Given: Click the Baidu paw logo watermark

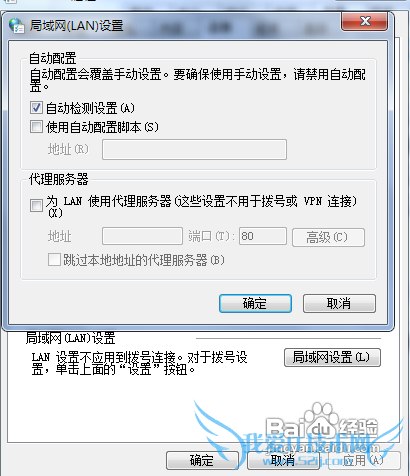Looking at the screenshot, I should tap(320, 417).
